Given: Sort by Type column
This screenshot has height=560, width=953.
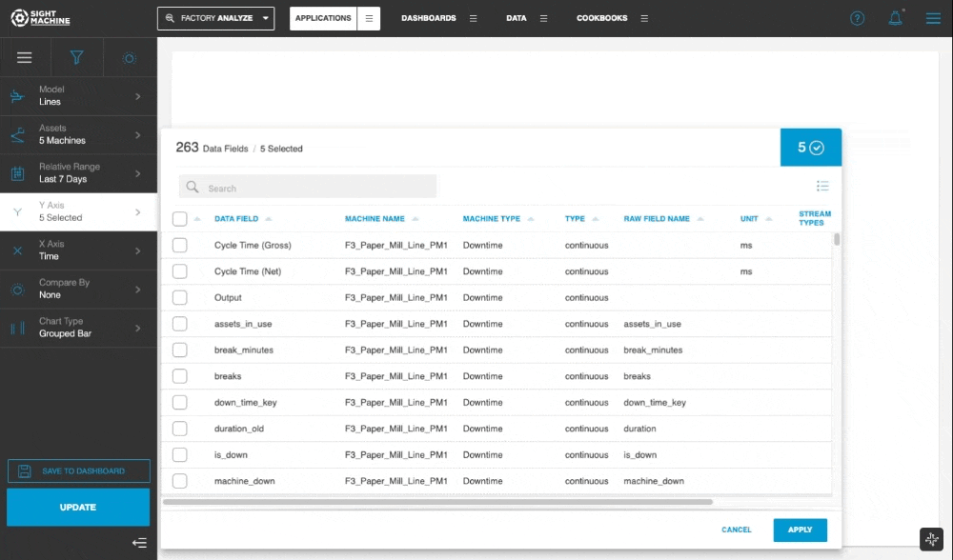Looking at the screenshot, I should coord(581,219).
